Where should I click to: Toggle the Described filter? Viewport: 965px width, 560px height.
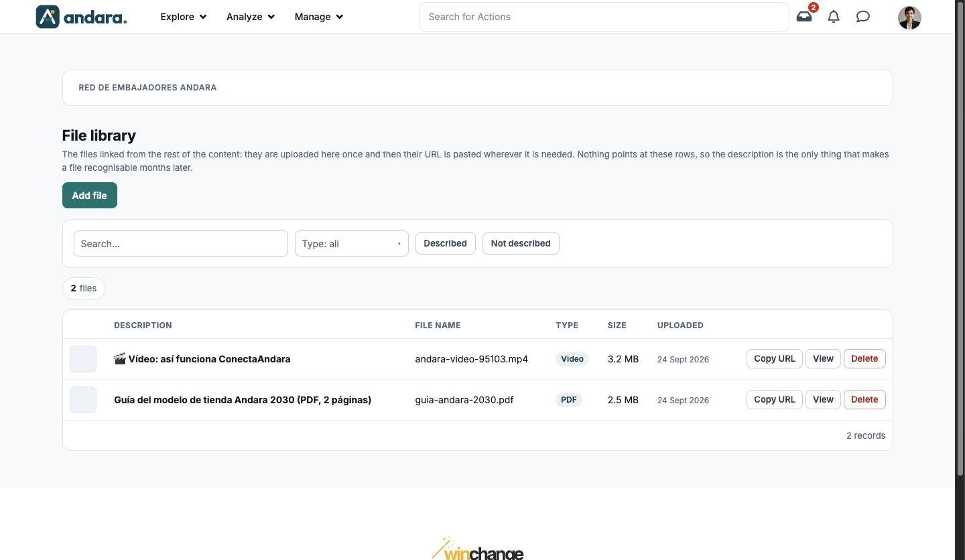[446, 243]
